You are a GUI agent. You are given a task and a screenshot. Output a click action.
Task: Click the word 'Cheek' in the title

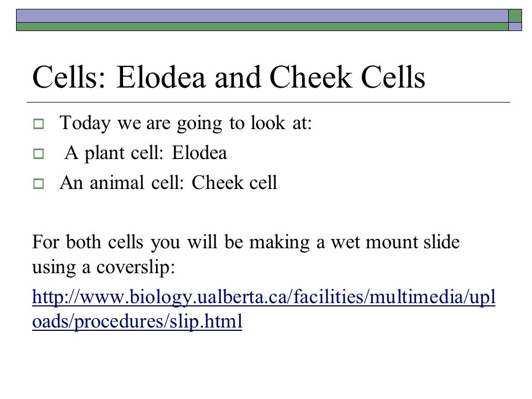[x=311, y=78]
